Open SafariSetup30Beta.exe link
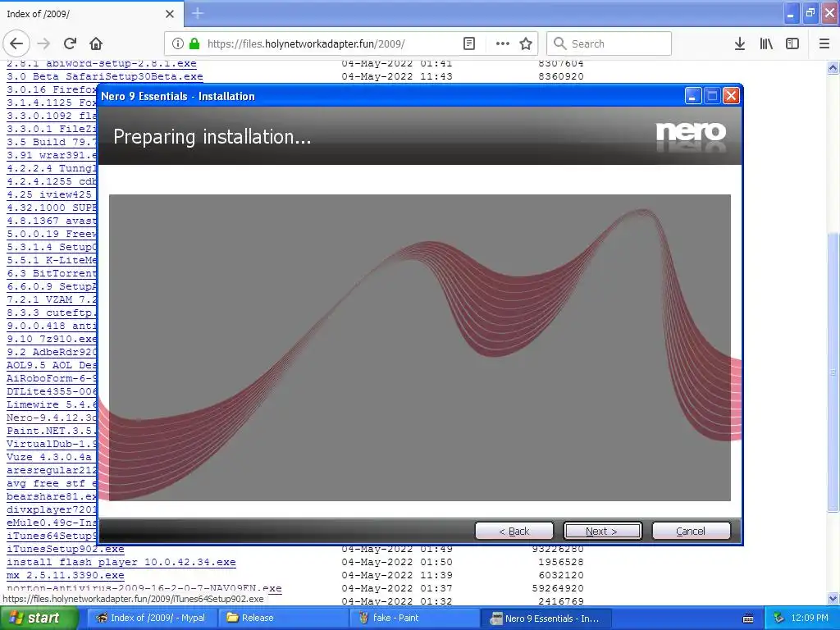 (x=105, y=76)
